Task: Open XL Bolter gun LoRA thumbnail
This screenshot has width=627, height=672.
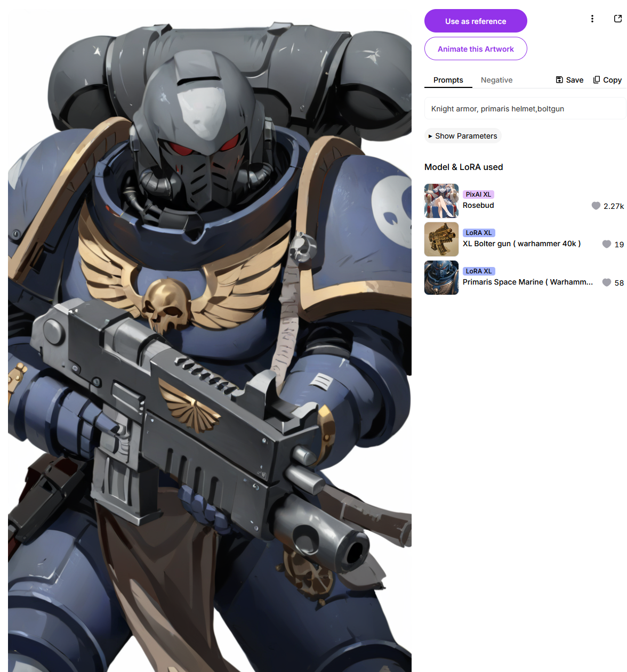Action: pos(441,239)
